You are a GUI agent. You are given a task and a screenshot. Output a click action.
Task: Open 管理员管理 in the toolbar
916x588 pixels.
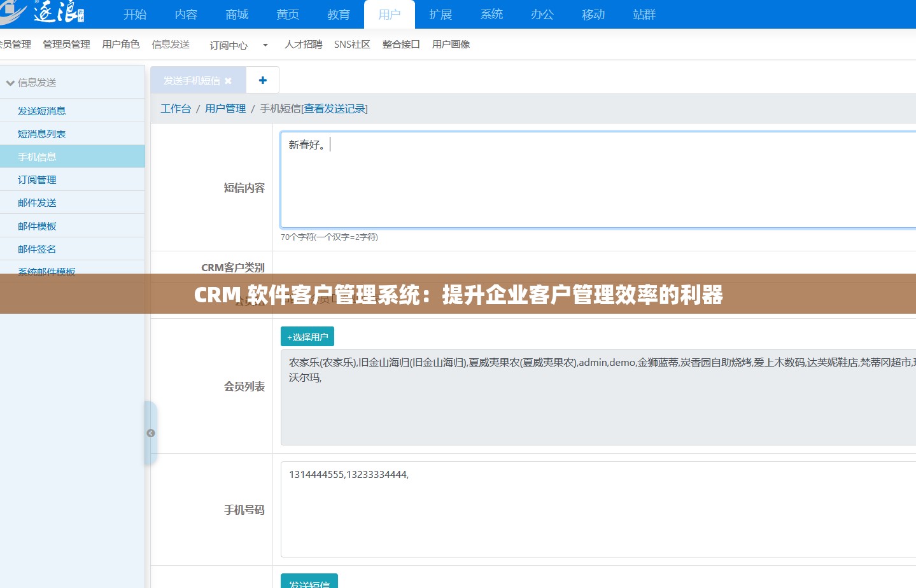coord(66,44)
